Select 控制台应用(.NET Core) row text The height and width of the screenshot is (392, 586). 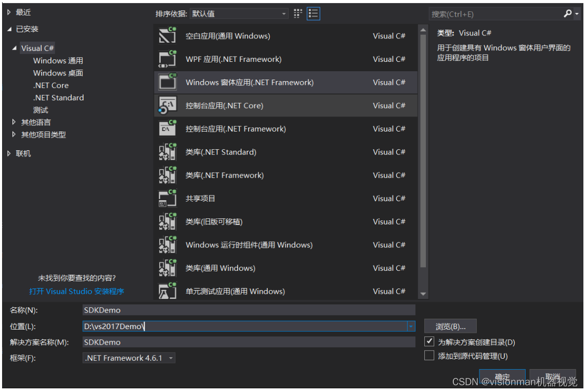(224, 106)
